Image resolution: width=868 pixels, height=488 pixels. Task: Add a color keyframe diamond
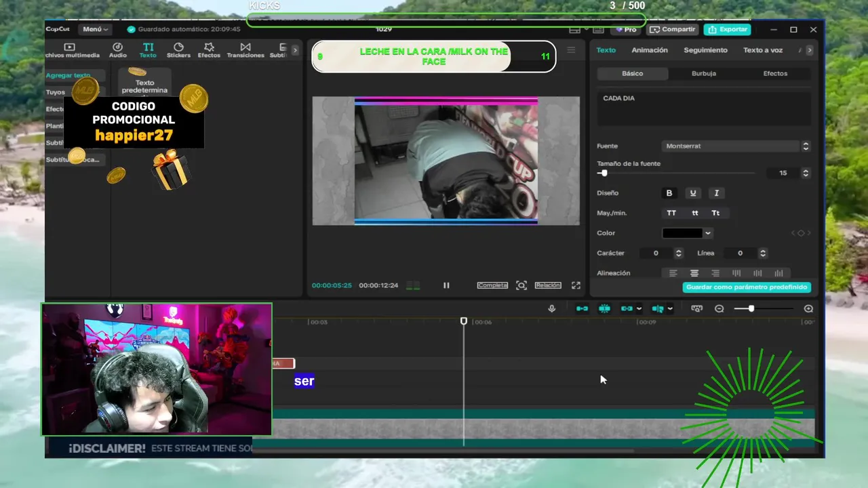801,233
